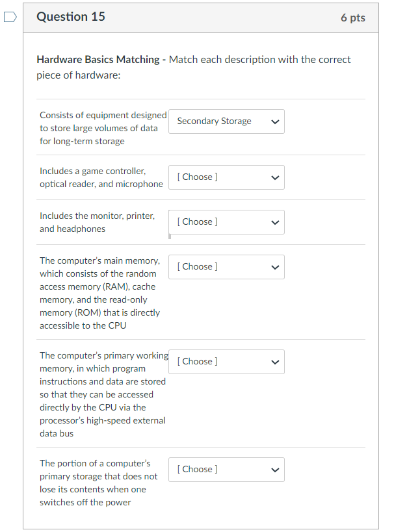Click the chevron on the monitor description dropdown
407x532 pixels.
[275, 222]
